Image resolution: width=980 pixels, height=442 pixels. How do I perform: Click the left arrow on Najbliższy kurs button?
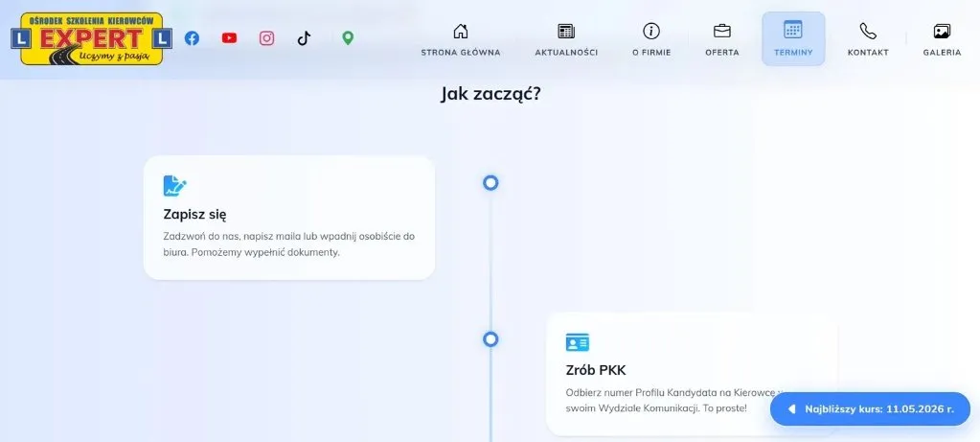coord(792,408)
